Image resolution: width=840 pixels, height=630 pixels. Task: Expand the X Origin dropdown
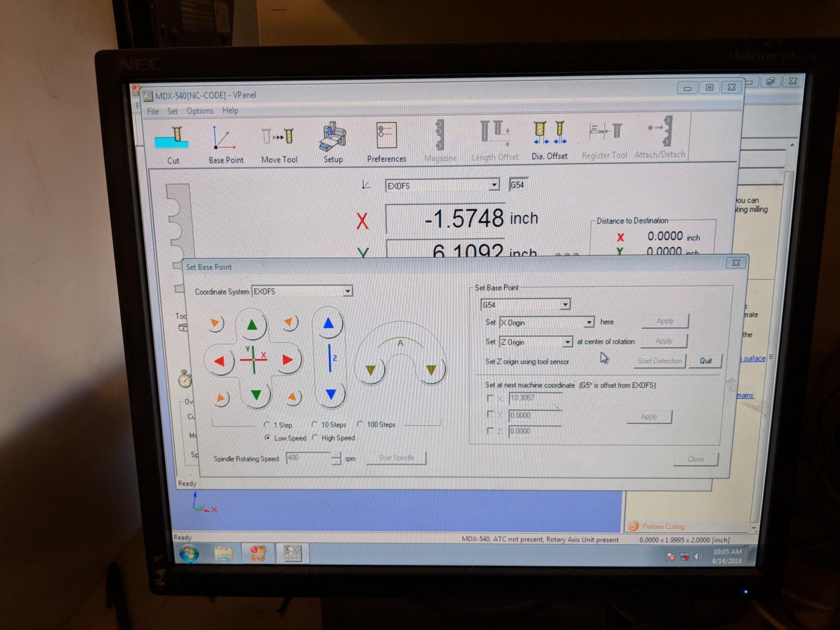click(589, 322)
